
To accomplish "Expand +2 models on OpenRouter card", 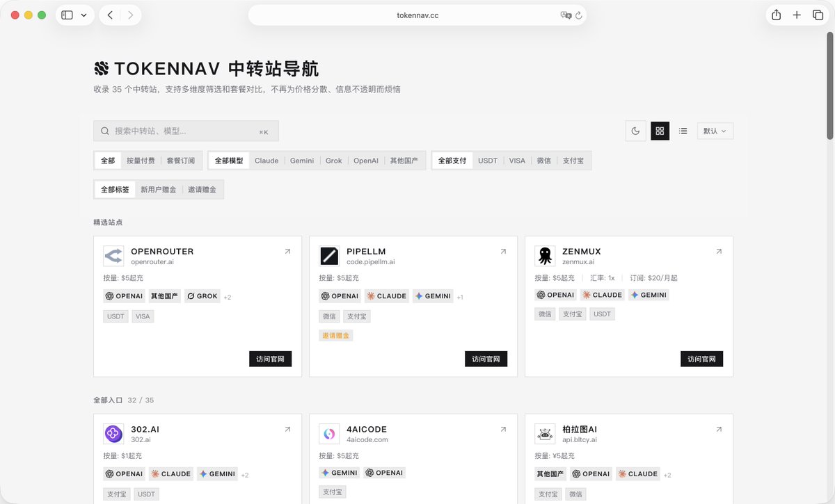I will [x=228, y=297].
